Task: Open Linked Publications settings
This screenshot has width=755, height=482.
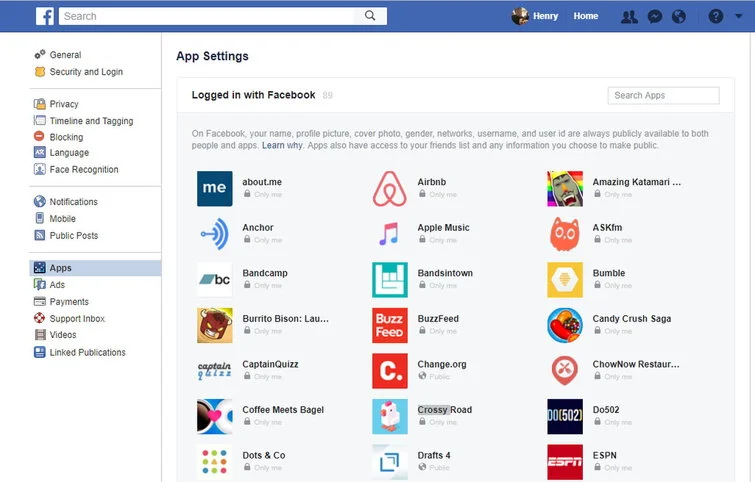Action: click(x=87, y=353)
